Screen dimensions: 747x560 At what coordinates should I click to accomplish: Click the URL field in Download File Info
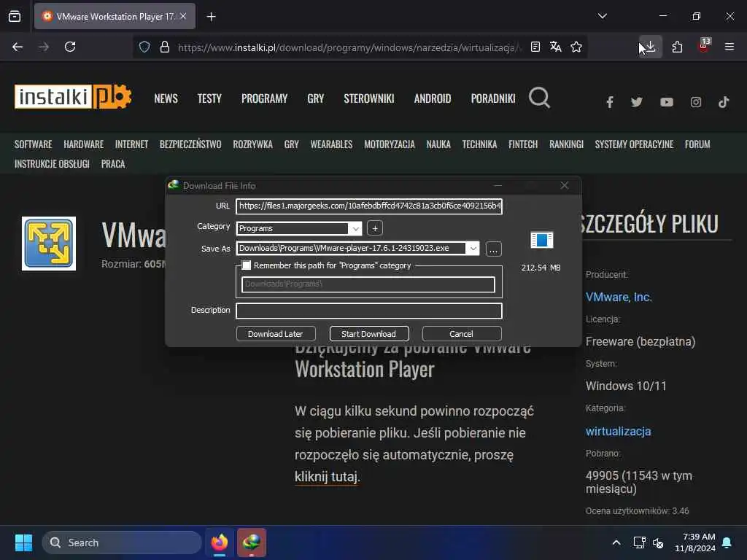[368, 206]
